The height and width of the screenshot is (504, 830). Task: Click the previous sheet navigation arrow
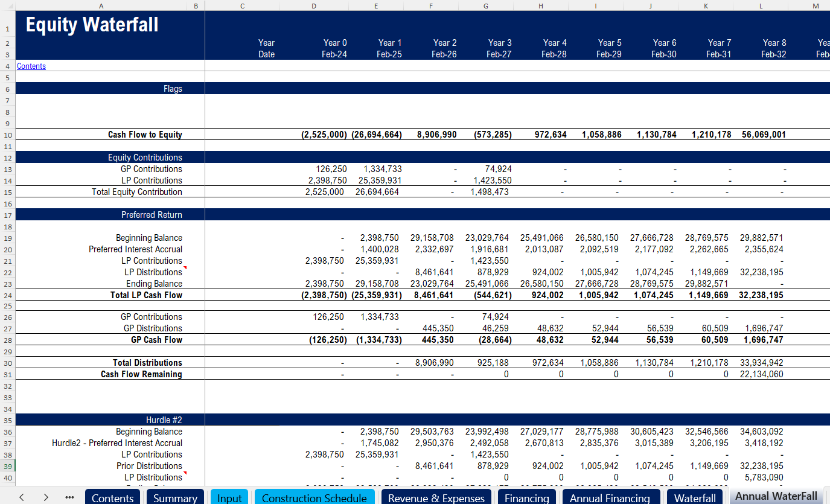[22, 497]
